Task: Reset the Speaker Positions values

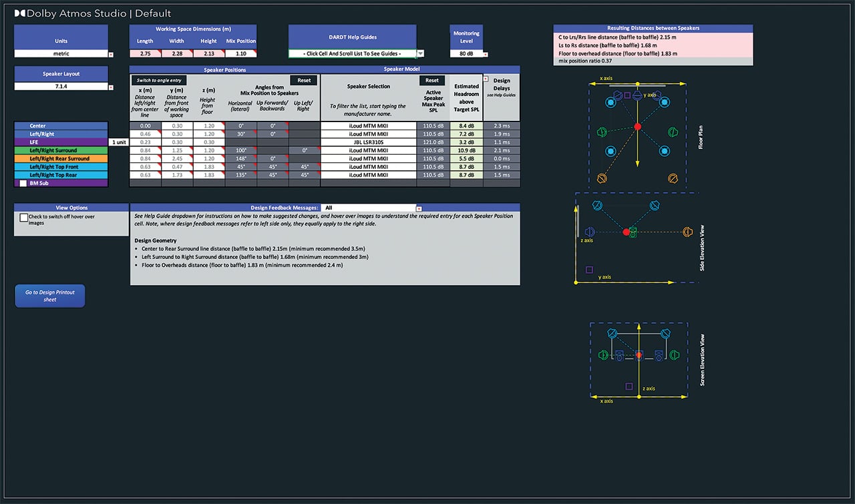Action: [x=304, y=80]
